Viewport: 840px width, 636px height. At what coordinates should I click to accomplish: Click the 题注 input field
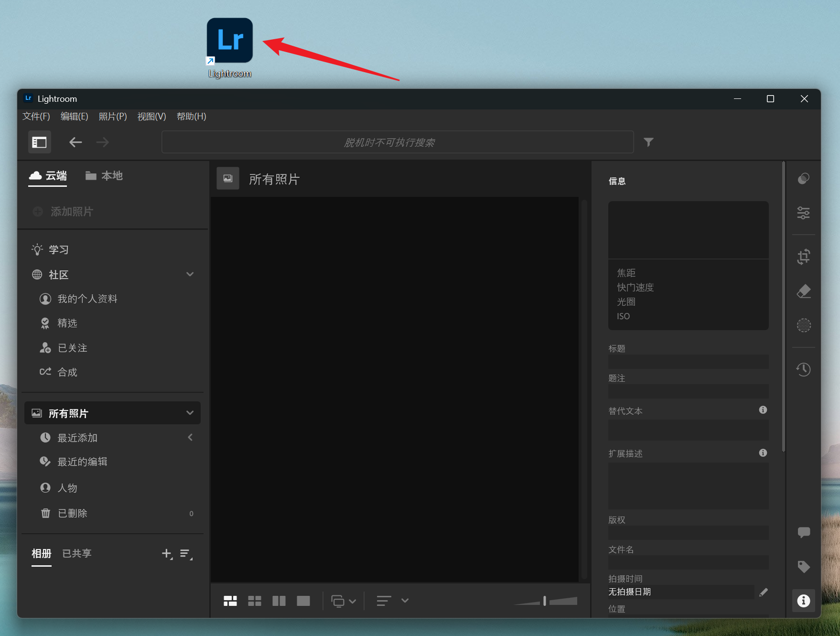pyautogui.click(x=689, y=391)
